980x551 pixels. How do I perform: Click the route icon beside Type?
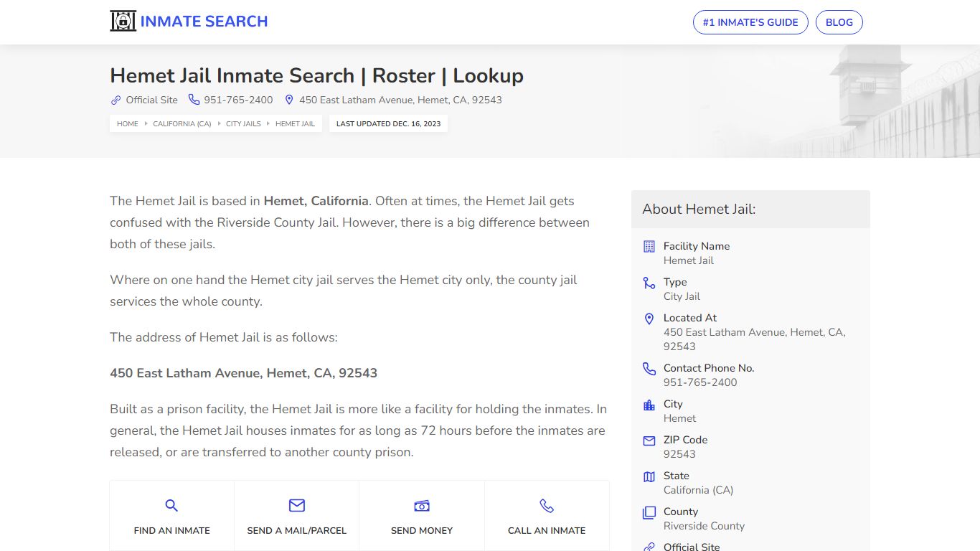pos(649,283)
